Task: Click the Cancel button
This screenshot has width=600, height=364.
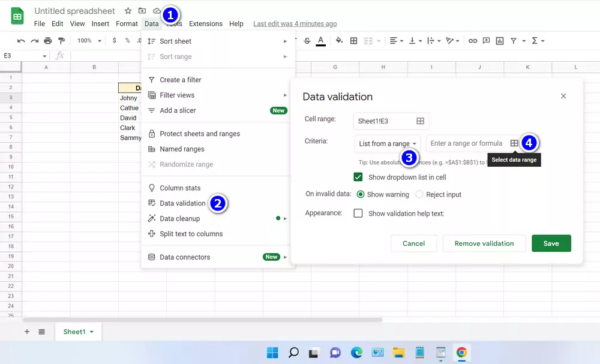Action: coord(413,243)
